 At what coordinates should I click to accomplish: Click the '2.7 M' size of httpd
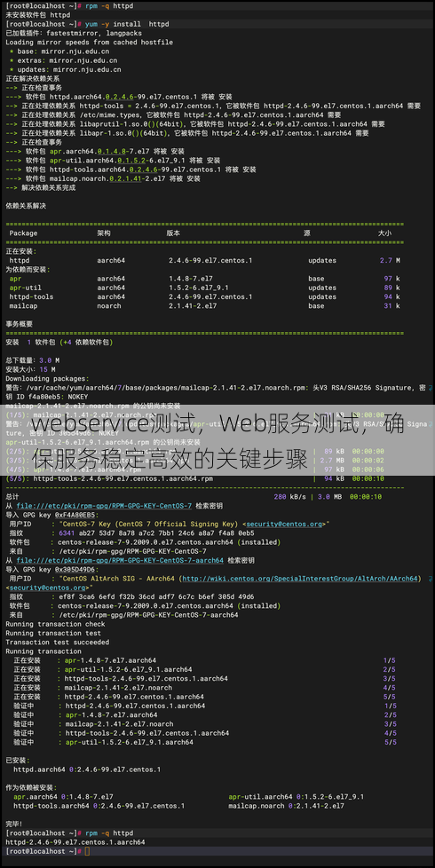(x=390, y=260)
